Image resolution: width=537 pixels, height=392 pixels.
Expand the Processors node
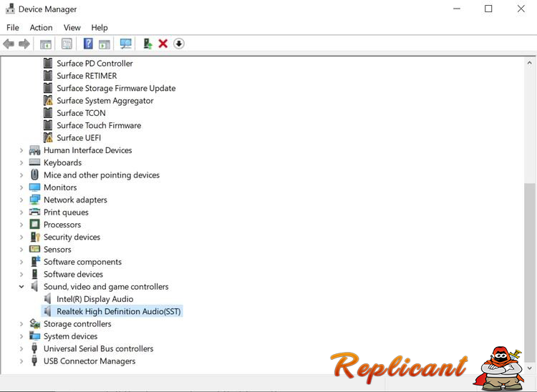click(x=21, y=225)
